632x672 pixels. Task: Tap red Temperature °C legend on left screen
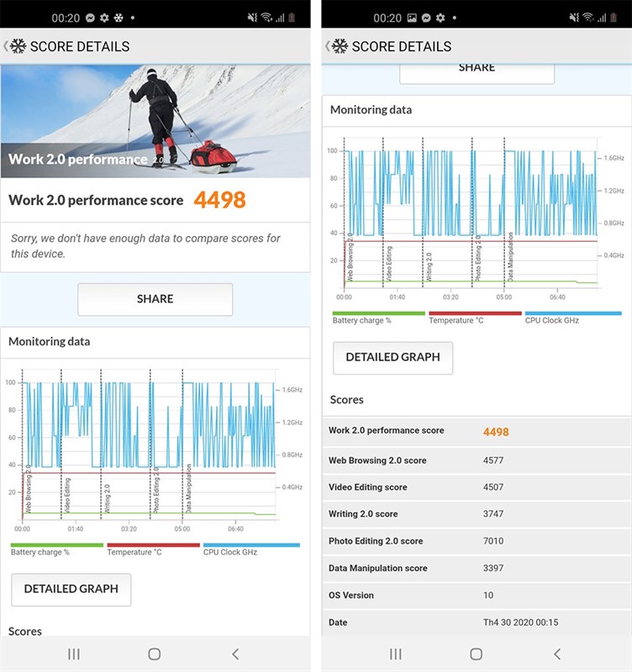pyautogui.click(x=153, y=549)
